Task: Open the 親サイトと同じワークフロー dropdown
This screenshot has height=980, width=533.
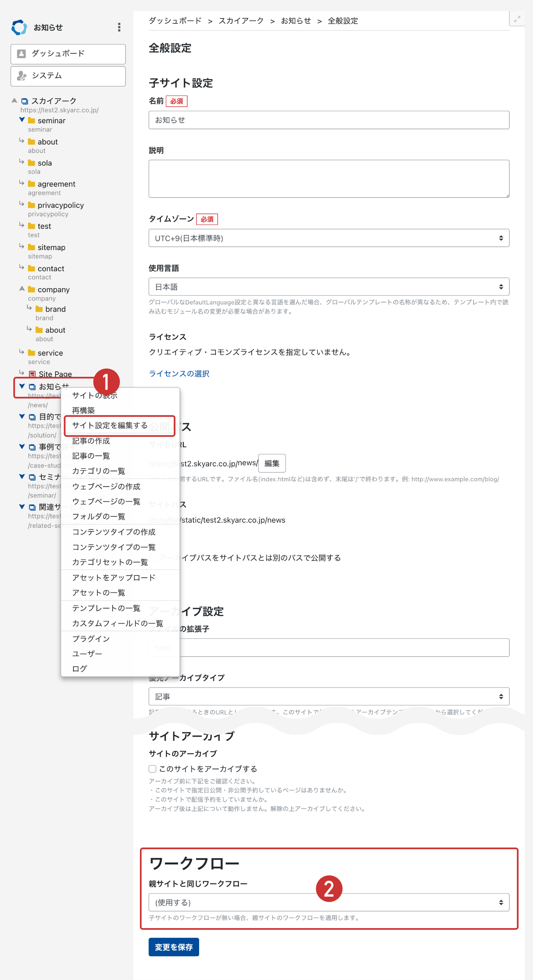Action: tap(328, 903)
